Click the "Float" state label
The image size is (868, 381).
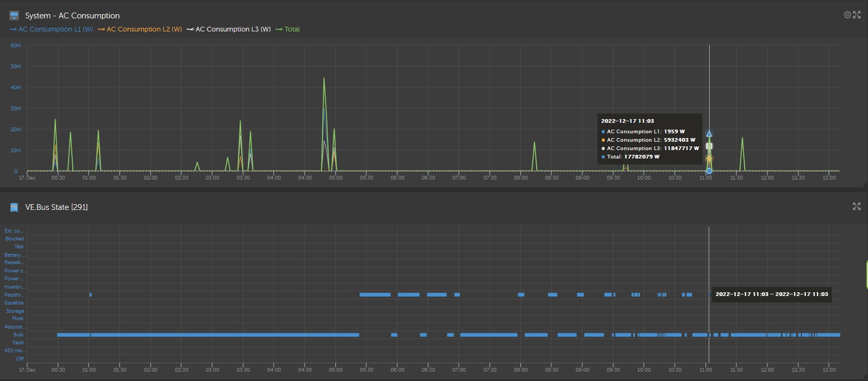coord(18,319)
